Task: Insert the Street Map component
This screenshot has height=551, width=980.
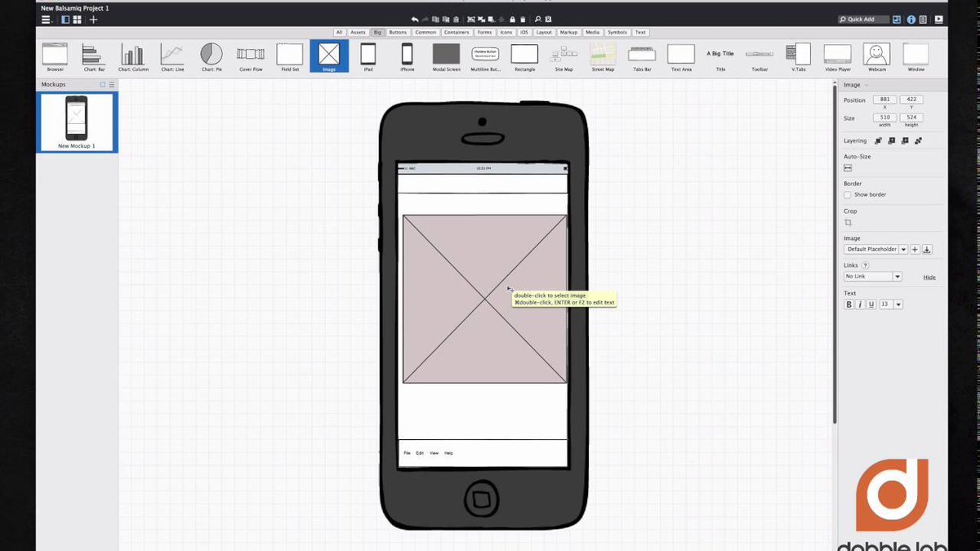Action: (x=604, y=57)
